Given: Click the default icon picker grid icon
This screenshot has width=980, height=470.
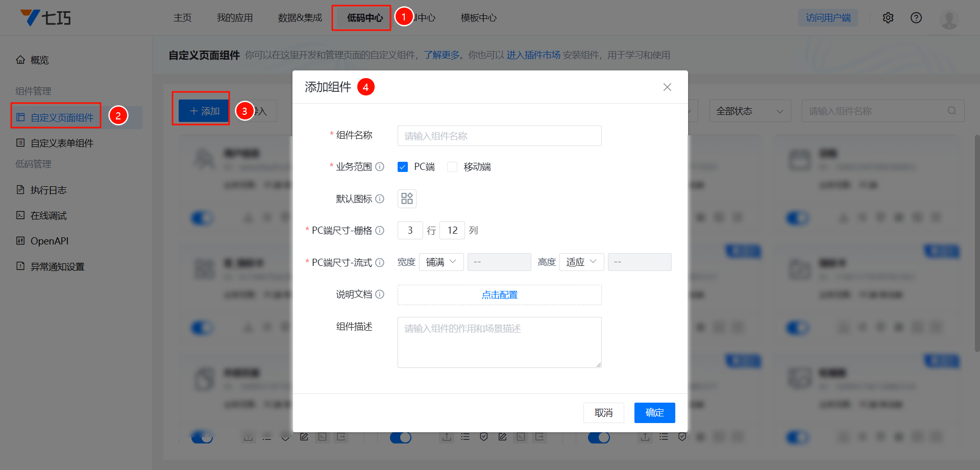Looking at the screenshot, I should click(x=407, y=199).
